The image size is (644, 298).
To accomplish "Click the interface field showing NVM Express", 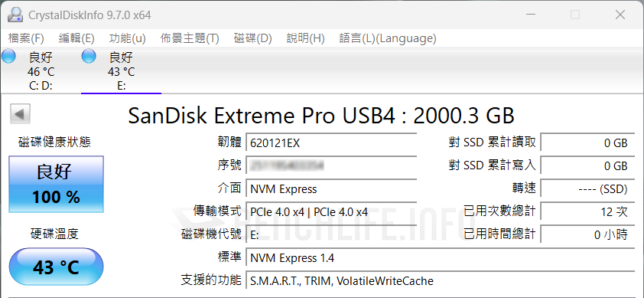I will tap(331, 189).
